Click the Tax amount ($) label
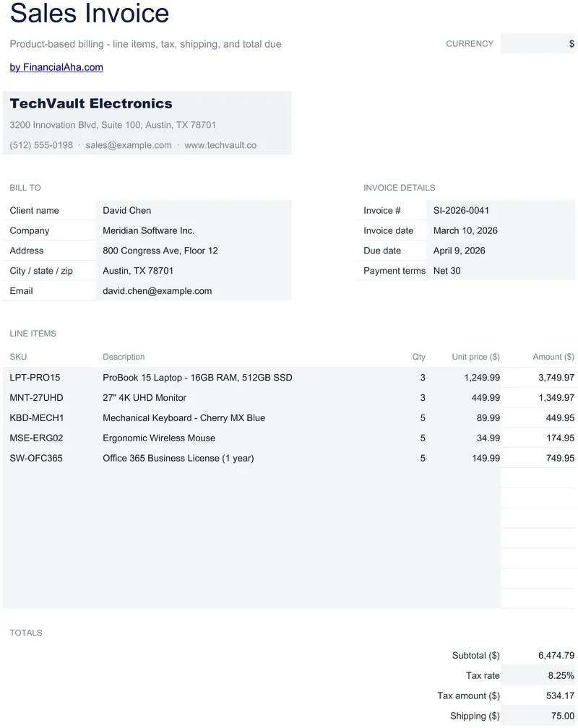Screen dimensions: 578x728 pos(468,695)
